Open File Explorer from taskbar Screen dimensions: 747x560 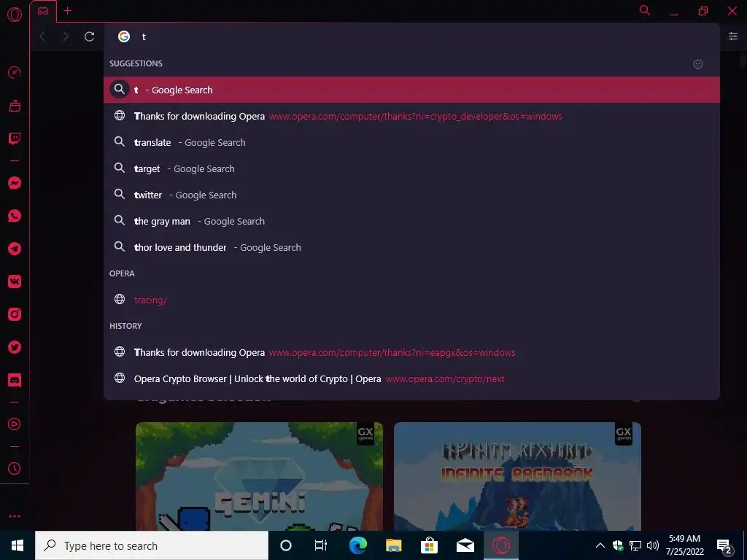coord(393,545)
